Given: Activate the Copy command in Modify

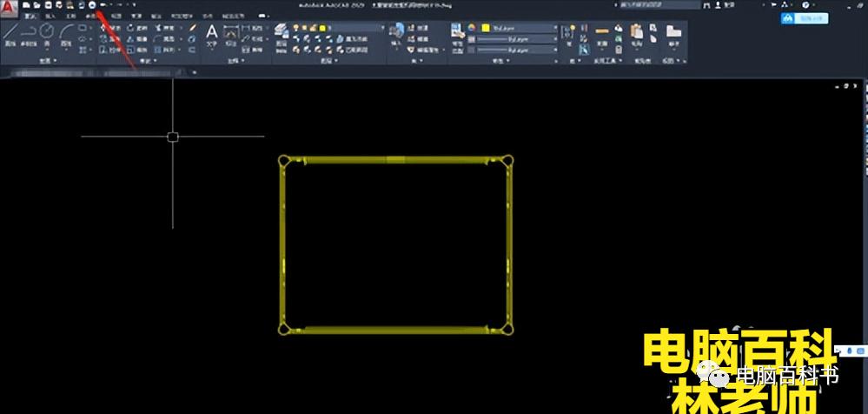Looking at the screenshot, I should (x=110, y=39).
